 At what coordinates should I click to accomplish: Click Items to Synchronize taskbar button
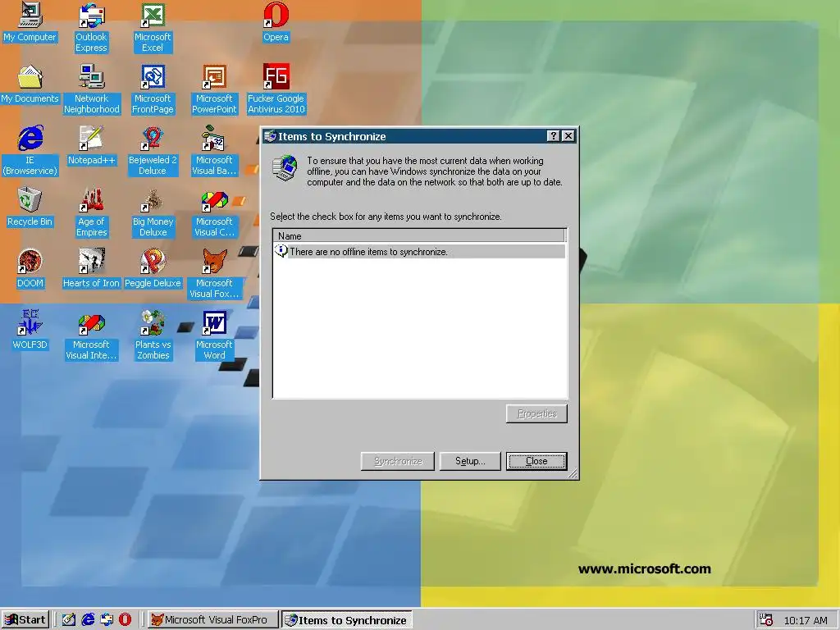(347, 620)
